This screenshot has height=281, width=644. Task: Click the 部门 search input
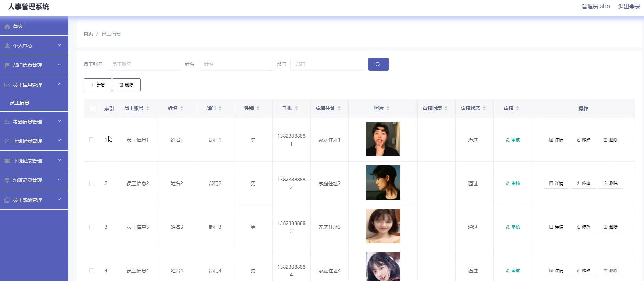(327, 64)
